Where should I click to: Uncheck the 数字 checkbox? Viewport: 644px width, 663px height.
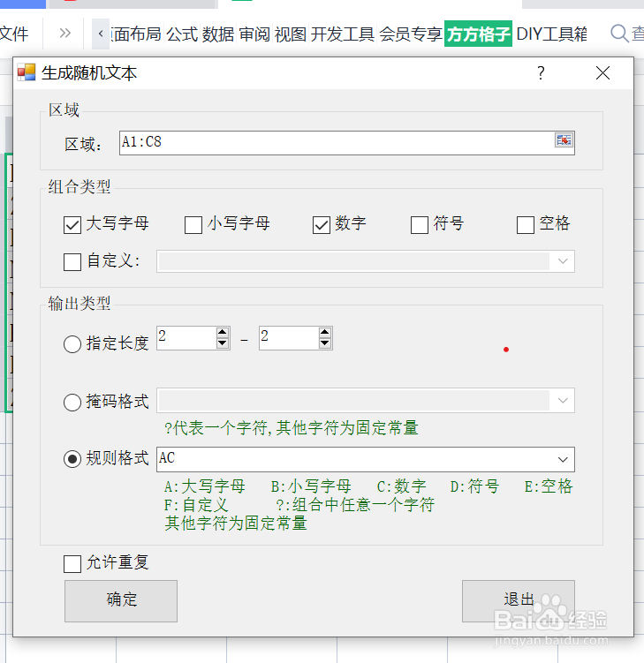[322, 225]
